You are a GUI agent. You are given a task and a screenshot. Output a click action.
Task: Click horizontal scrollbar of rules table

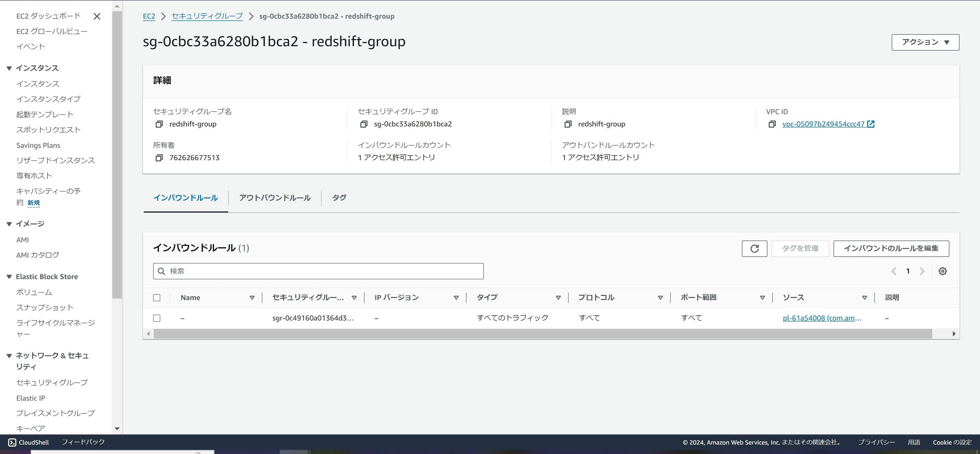[543, 334]
